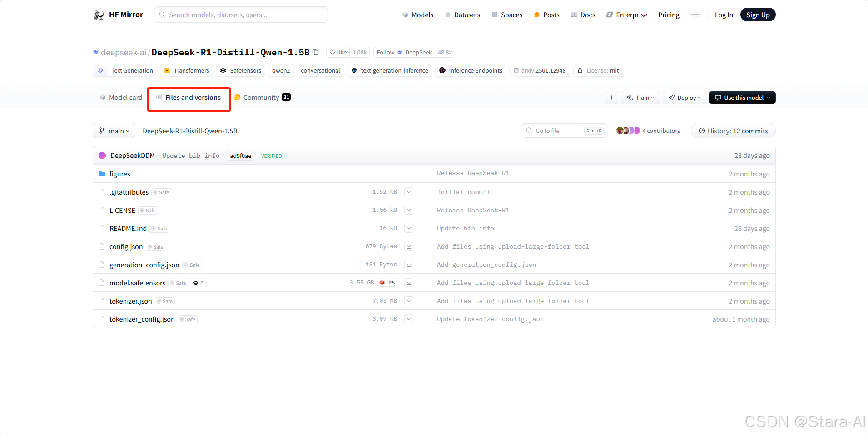
Task: Download tokenizer_config.json via download icon
Action: pyautogui.click(x=409, y=319)
